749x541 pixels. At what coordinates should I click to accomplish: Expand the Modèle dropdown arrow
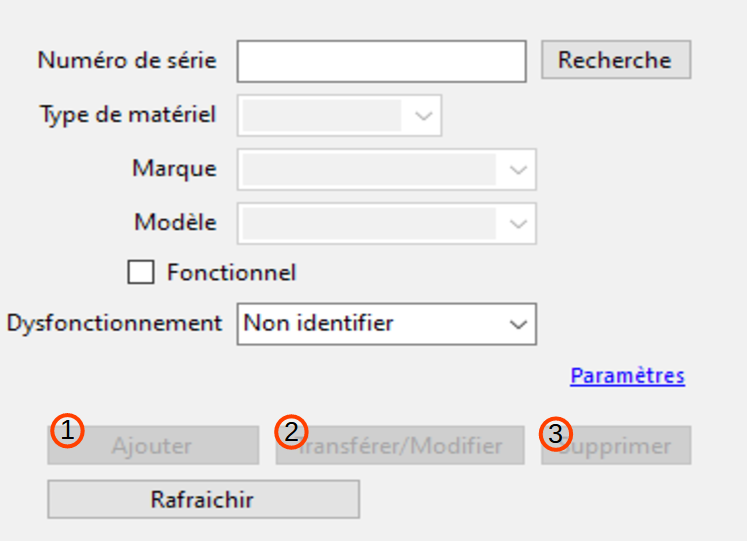coord(518,223)
